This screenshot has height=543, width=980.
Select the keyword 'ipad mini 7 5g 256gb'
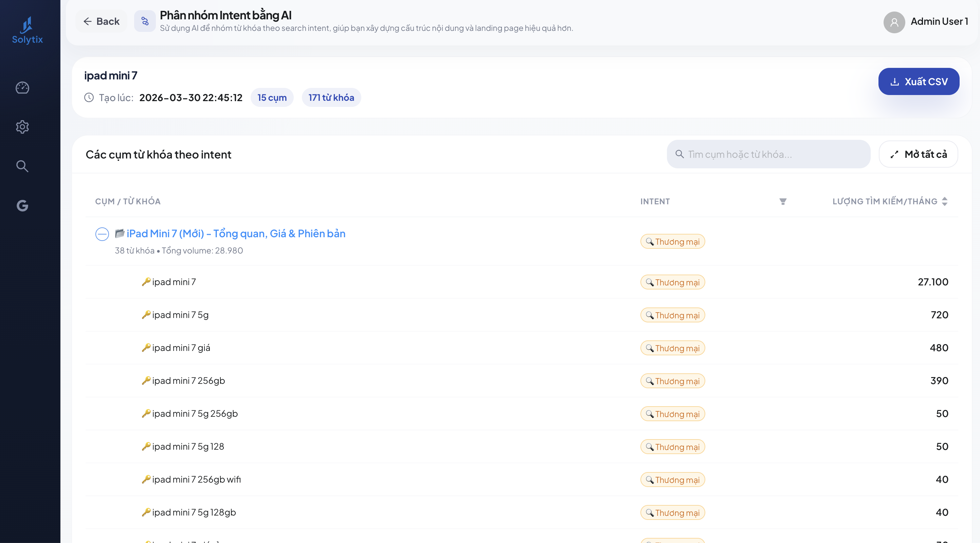tap(195, 414)
